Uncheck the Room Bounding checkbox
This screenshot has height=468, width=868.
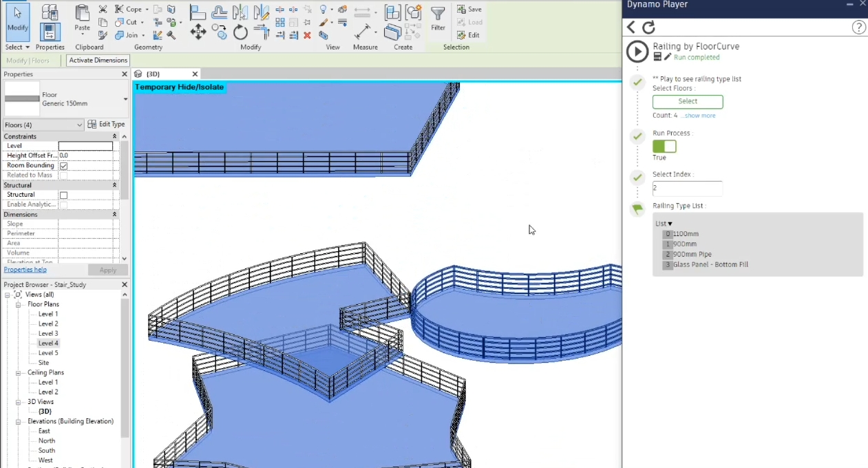coord(63,166)
